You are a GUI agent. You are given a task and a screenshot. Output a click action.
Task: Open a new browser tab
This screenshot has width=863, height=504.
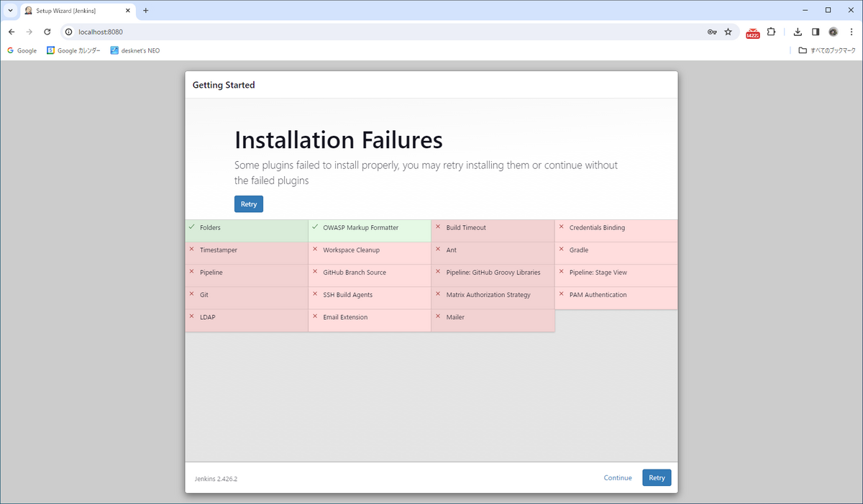pos(146,11)
